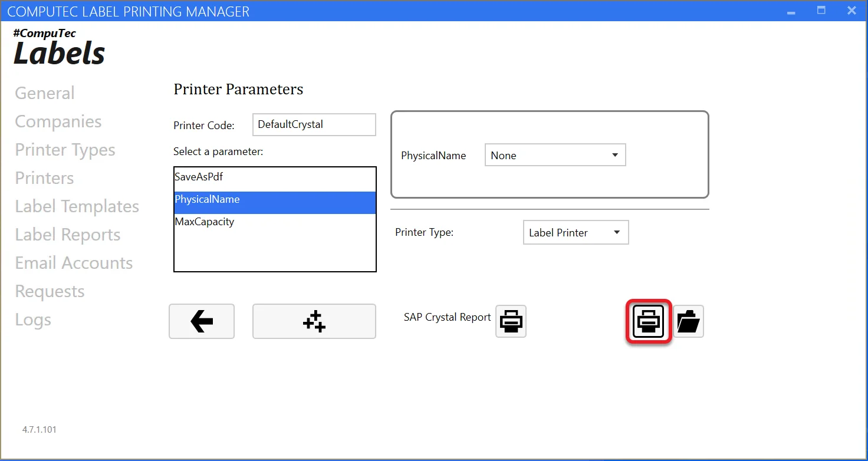Image resolution: width=868 pixels, height=461 pixels.
Task: Expand the Printer Type dropdown
Action: 575,232
